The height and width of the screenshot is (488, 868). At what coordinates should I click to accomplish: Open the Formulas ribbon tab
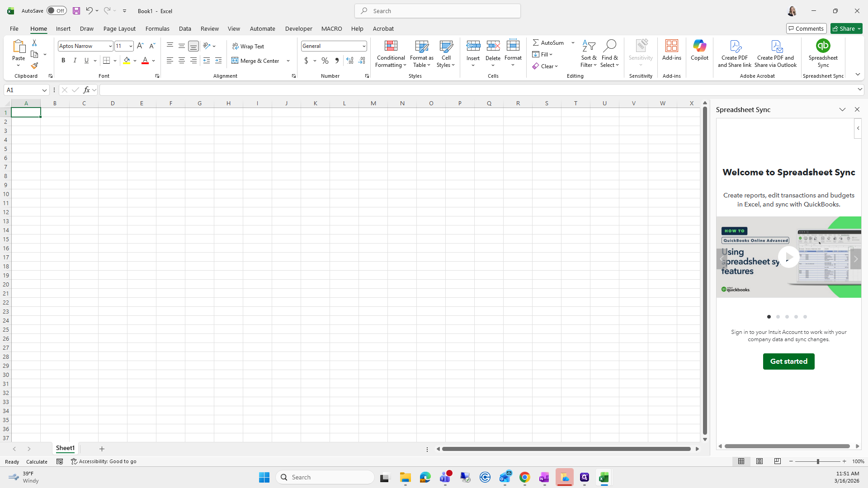[x=157, y=28]
